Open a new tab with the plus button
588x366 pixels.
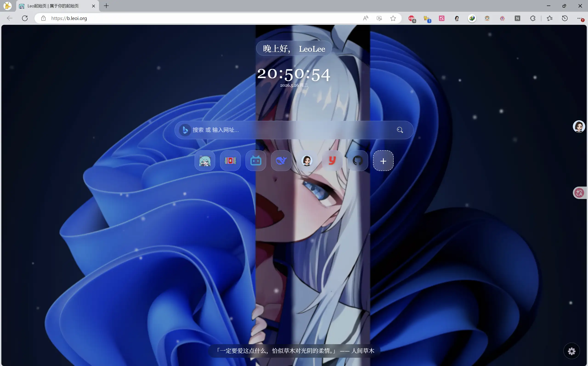pyautogui.click(x=106, y=6)
